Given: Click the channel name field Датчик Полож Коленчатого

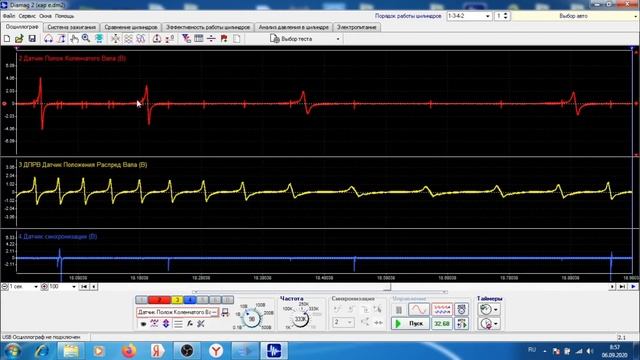Looking at the screenshot, I should 178,312.
